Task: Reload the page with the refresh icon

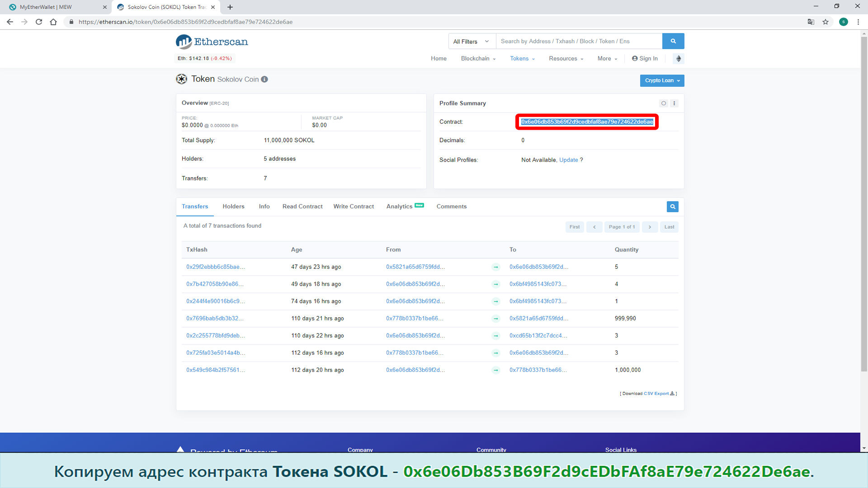Action: tap(39, 22)
